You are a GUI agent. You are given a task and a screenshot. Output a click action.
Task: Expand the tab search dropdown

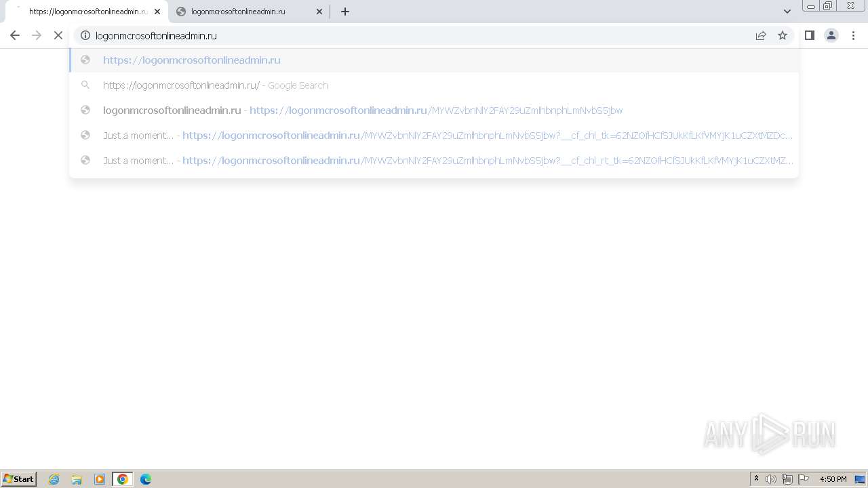tap(787, 12)
